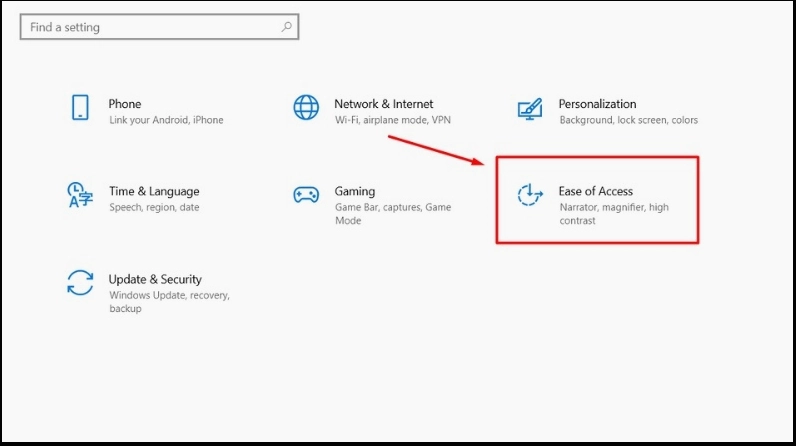The width and height of the screenshot is (796, 446).
Task: Select the Ease of Access title
Action: tap(595, 191)
